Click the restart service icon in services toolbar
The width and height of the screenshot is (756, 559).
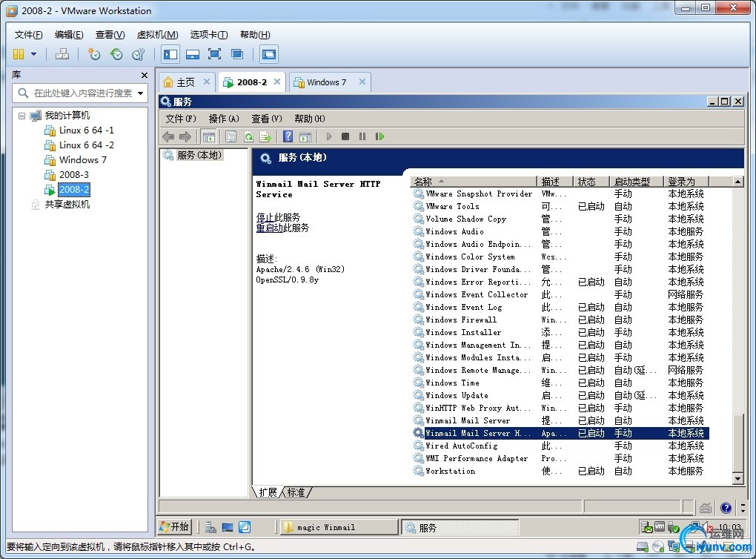tap(379, 136)
